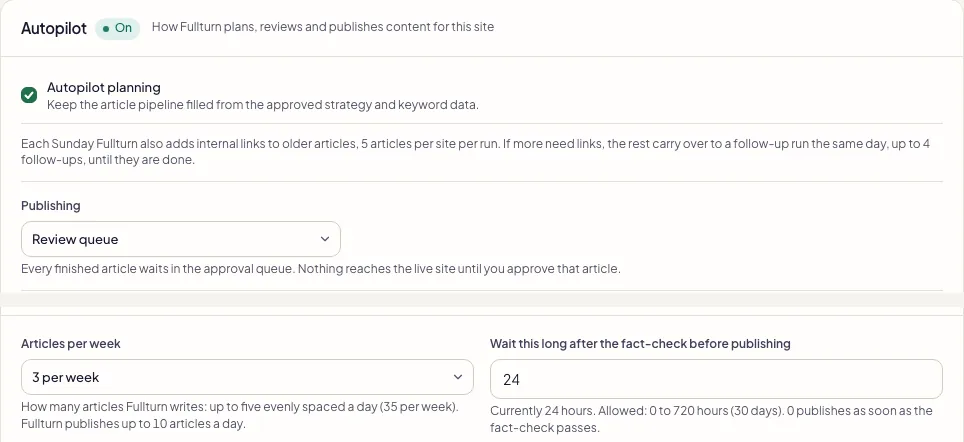Click text 'How many articles Fullturn writes'
964x442 pixels.
click(x=111, y=407)
